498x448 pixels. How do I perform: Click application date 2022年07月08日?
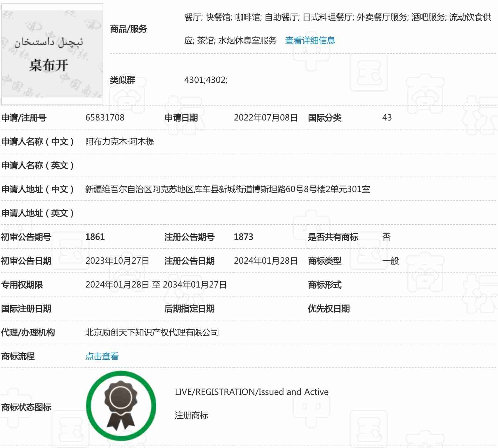(265, 118)
